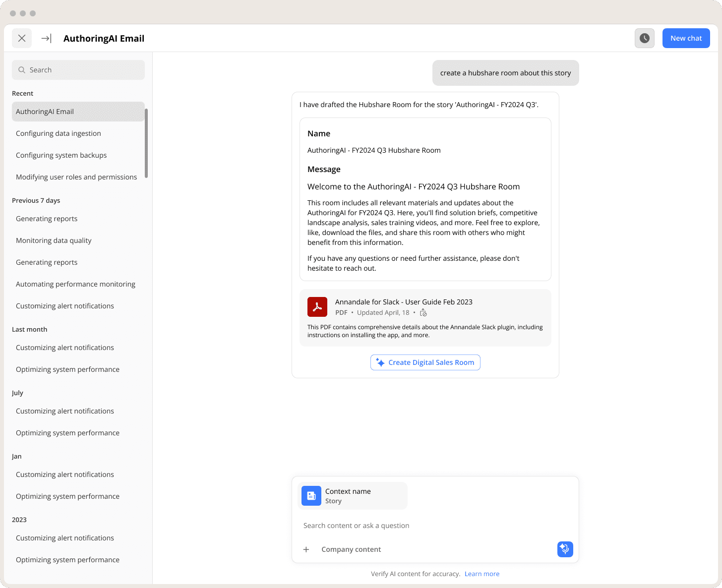Viewport: 722px width, 588px height.
Task: Open chat history clock icon
Action: tap(645, 38)
